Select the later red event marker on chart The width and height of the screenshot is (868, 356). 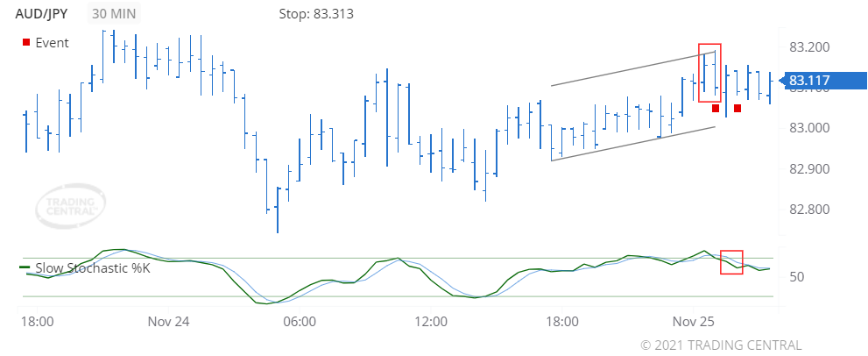pyautogui.click(x=737, y=109)
